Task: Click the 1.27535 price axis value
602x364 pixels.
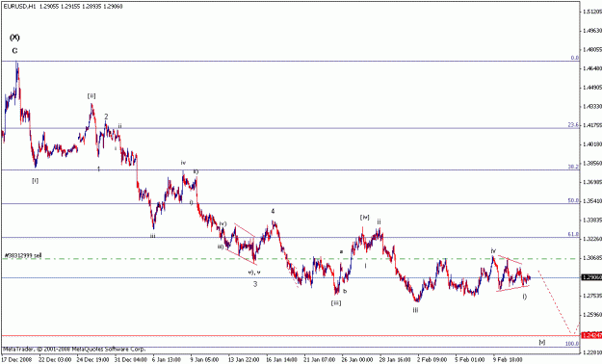Action: point(592,296)
